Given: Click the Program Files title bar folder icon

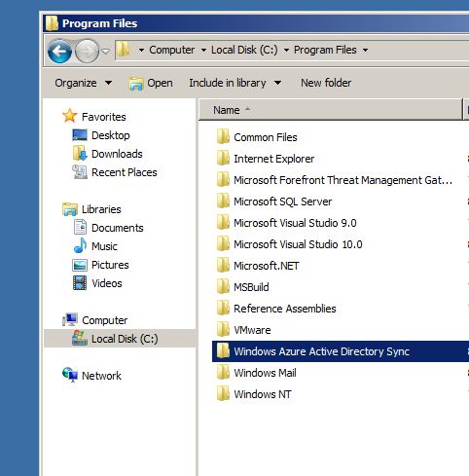Looking at the screenshot, I should pos(52,23).
